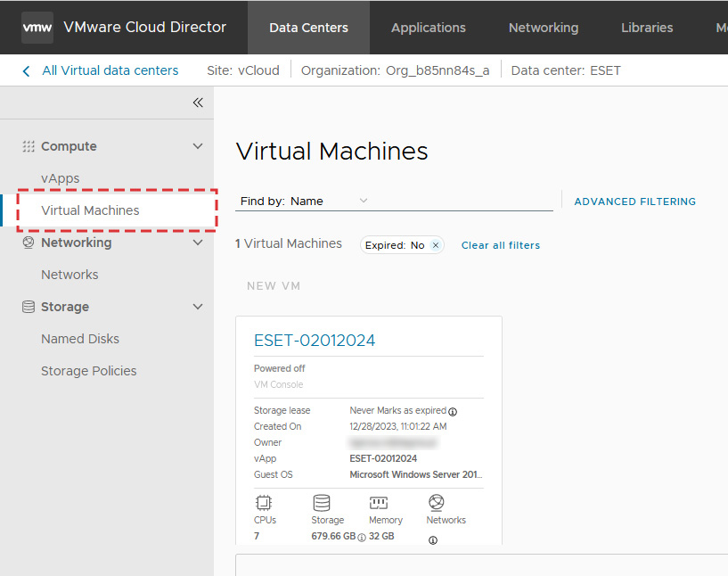Open the ESET-02012024 VM title link

[x=315, y=340]
